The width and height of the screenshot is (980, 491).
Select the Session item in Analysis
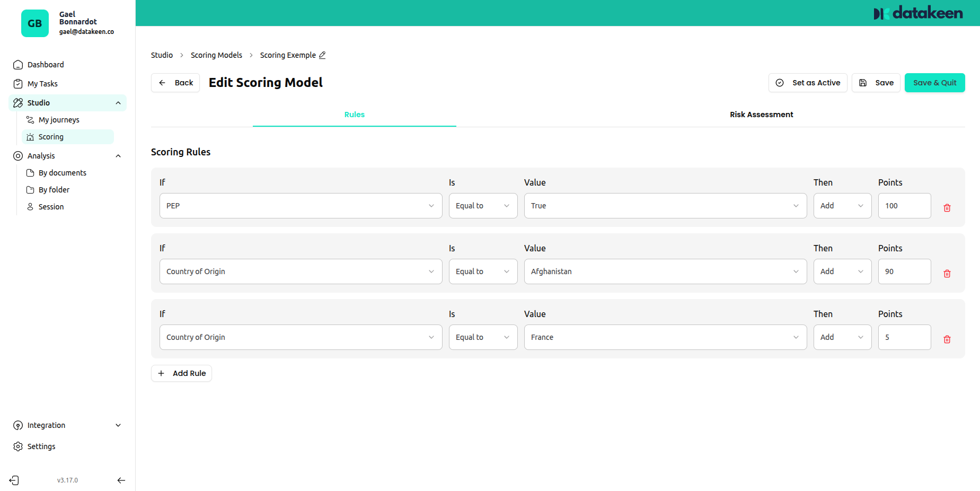(x=51, y=206)
